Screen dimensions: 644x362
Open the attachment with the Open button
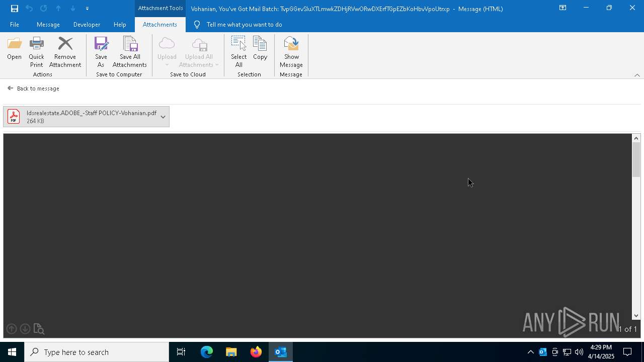(14, 49)
